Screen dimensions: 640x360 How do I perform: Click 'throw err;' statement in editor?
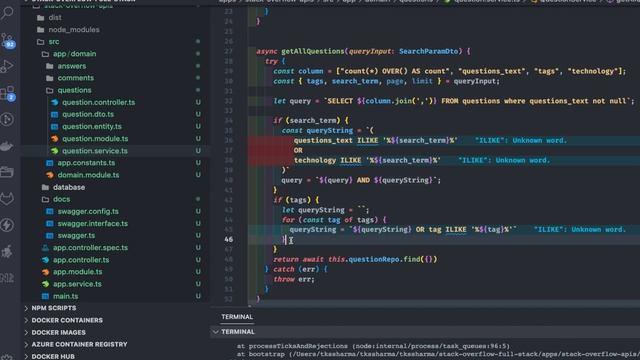coord(294,280)
